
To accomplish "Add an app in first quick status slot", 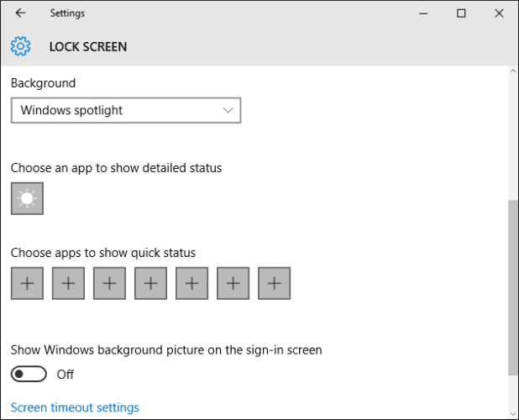I will (27, 284).
